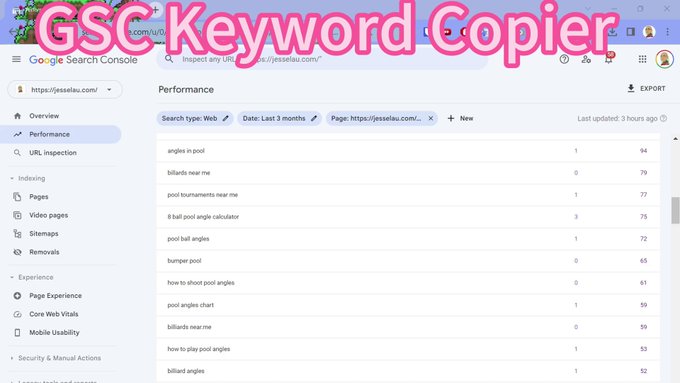Open the Help question mark icon
Screen dimensions: 680x383
coord(564,59)
